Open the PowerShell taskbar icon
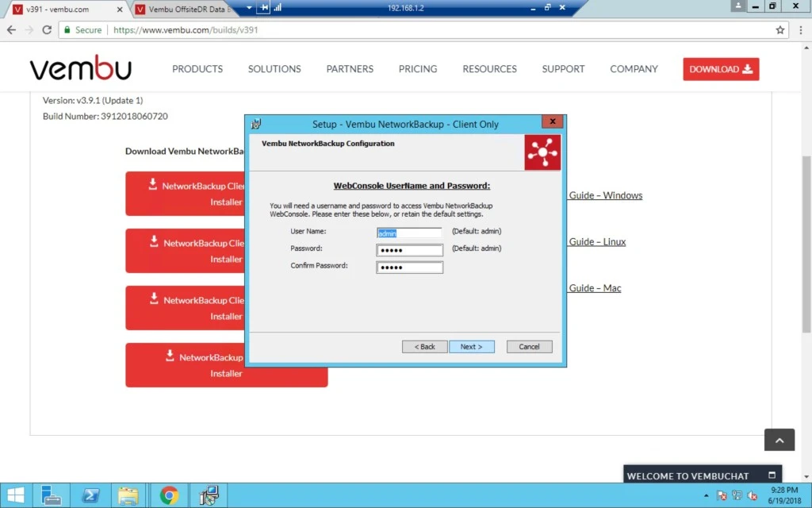The height and width of the screenshot is (508, 812). coord(90,495)
